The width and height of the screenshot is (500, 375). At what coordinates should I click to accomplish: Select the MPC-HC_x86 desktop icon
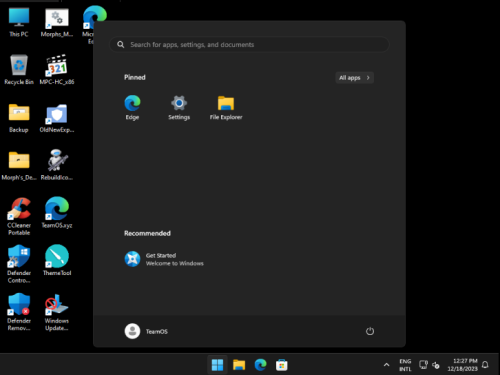click(x=57, y=69)
